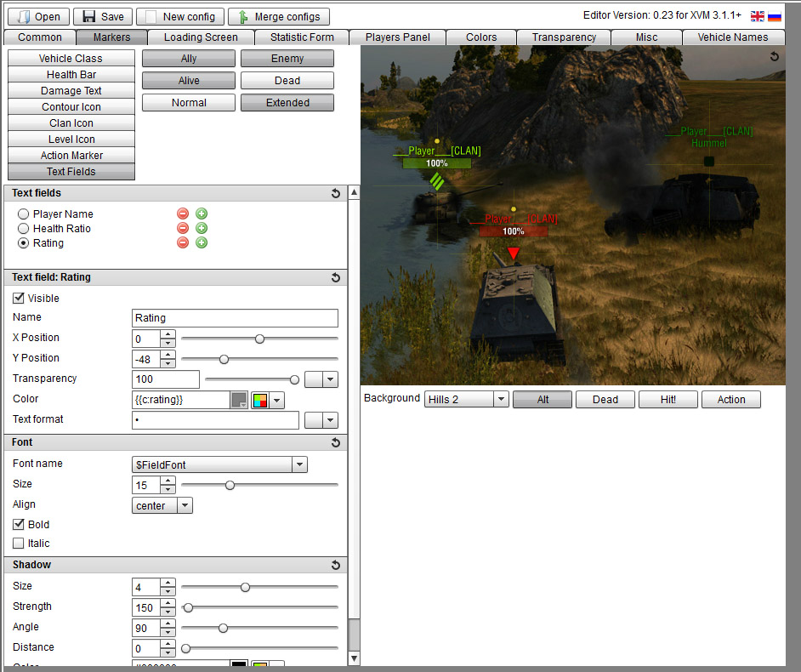
Task: Switch editor language to Russian flag
Action: tap(775, 16)
